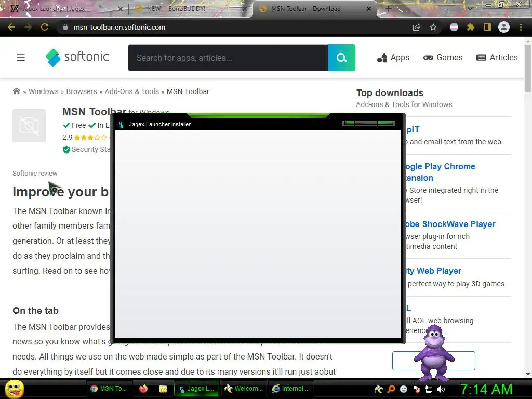Open Google Play Chrome extension link
The height and width of the screenshot is (399, 532).
click(x=441, y=172)
